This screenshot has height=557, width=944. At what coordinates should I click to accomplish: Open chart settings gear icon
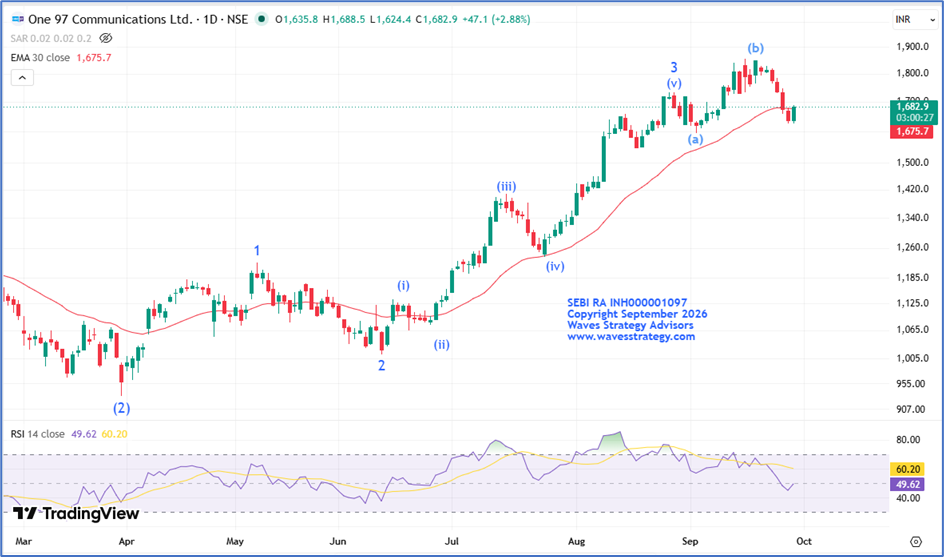(916, 541)
